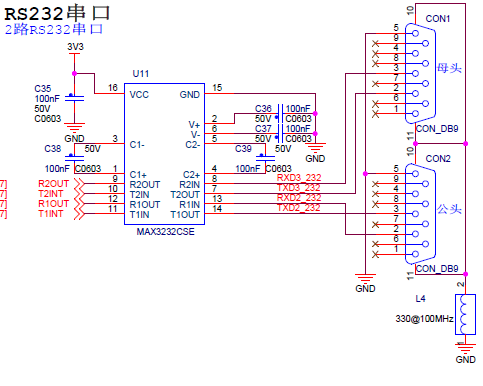Click the 2路RS232串口 subtitle text
Viewport: 483px width, 386px height.
(x=53, y=29)
